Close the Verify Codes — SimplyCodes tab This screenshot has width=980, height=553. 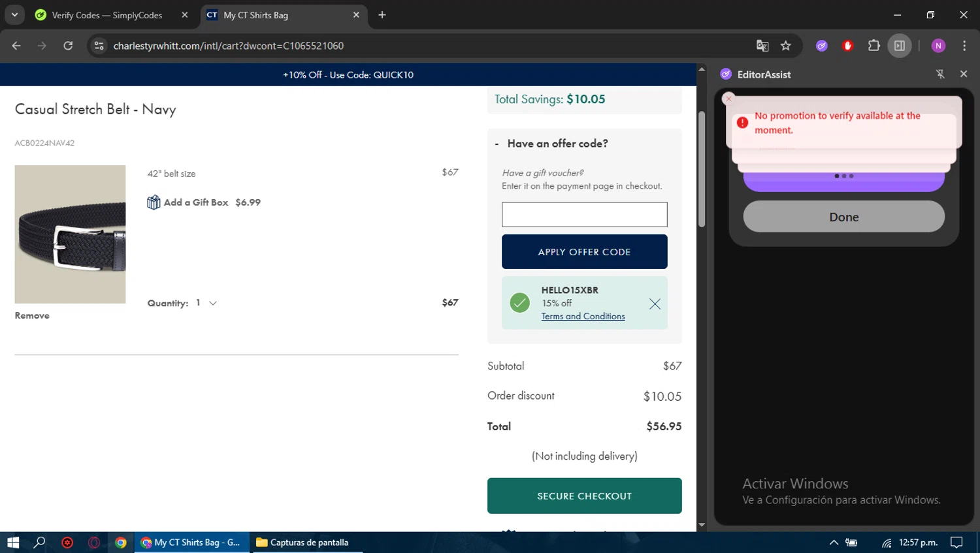185,15
